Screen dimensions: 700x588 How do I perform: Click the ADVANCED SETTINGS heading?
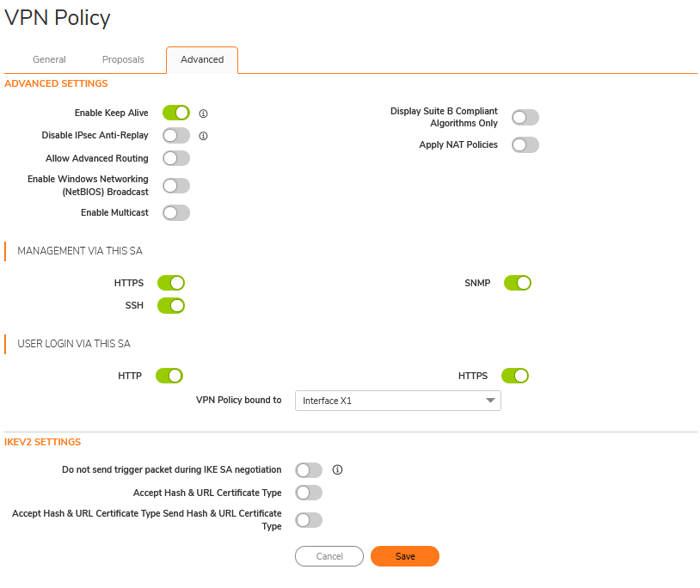point(56,83)
